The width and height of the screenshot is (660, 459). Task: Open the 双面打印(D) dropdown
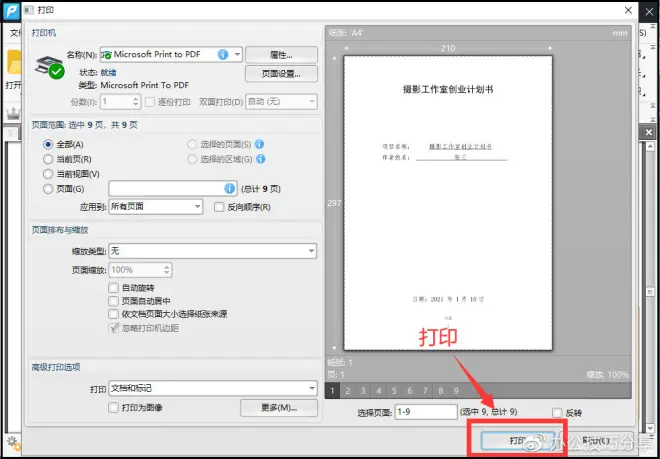tap(281, 102)
